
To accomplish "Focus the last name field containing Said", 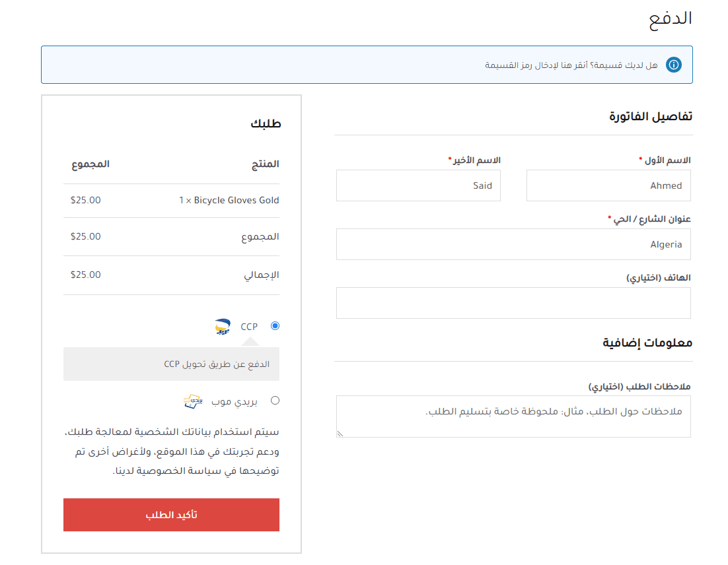I will pos(418,185).
